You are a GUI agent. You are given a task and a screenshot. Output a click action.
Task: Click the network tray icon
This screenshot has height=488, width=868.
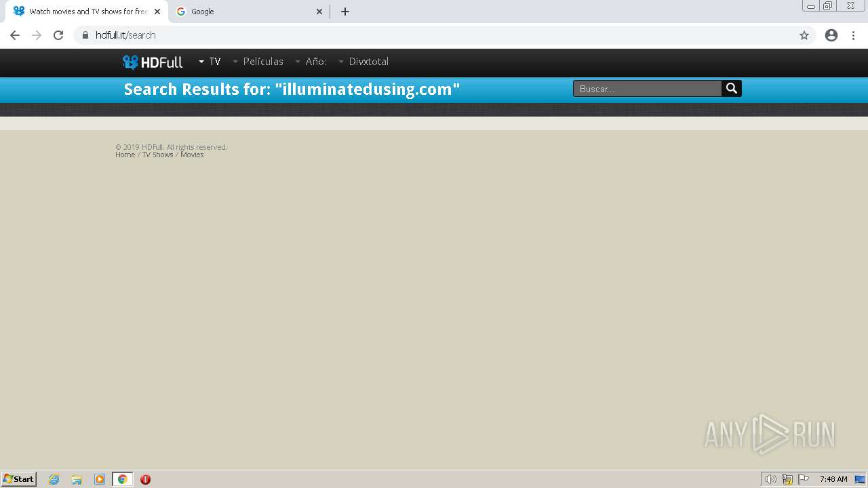pyautogui.click(x=787, y=479)
